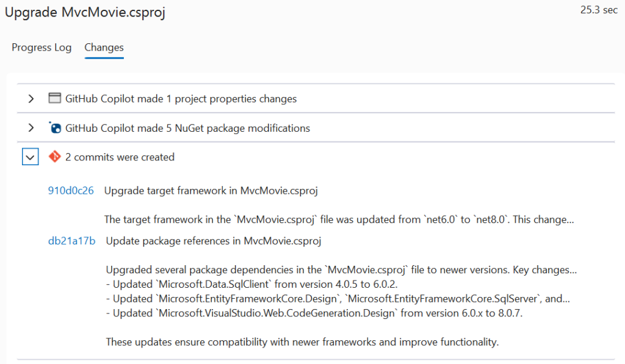Open commit db21a17b
This screenshot has height=364, width=625.
71,241
